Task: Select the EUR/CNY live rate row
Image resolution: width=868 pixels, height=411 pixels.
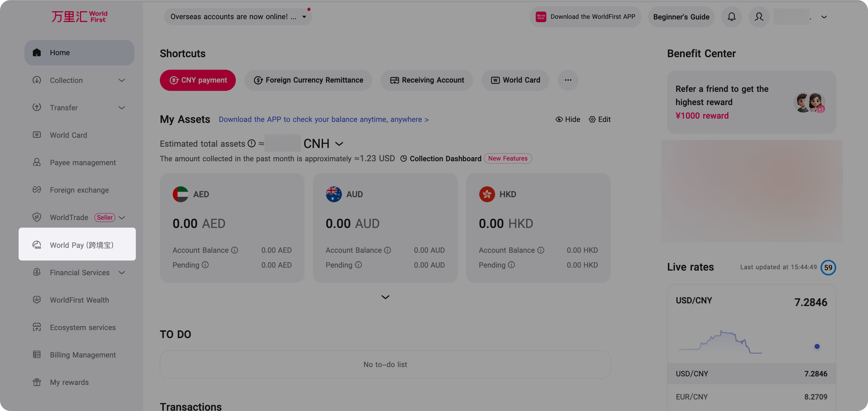Action: click(751, 397)
